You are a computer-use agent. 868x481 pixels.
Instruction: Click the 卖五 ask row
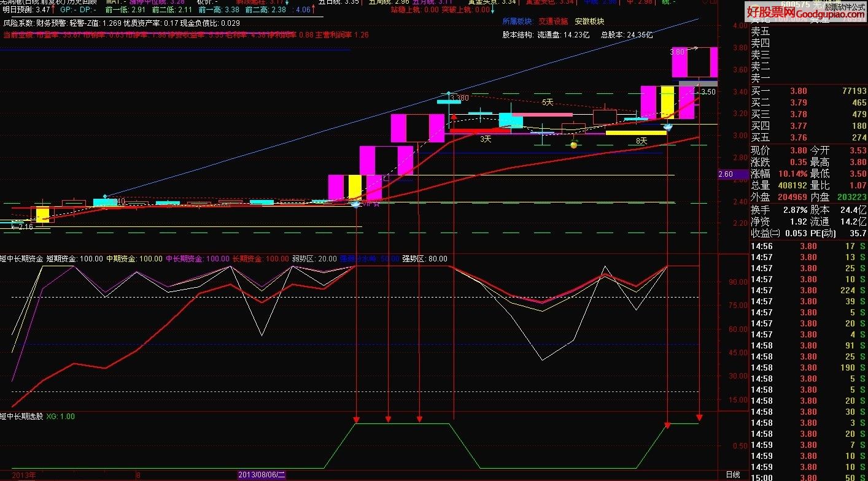coord(809,32)
